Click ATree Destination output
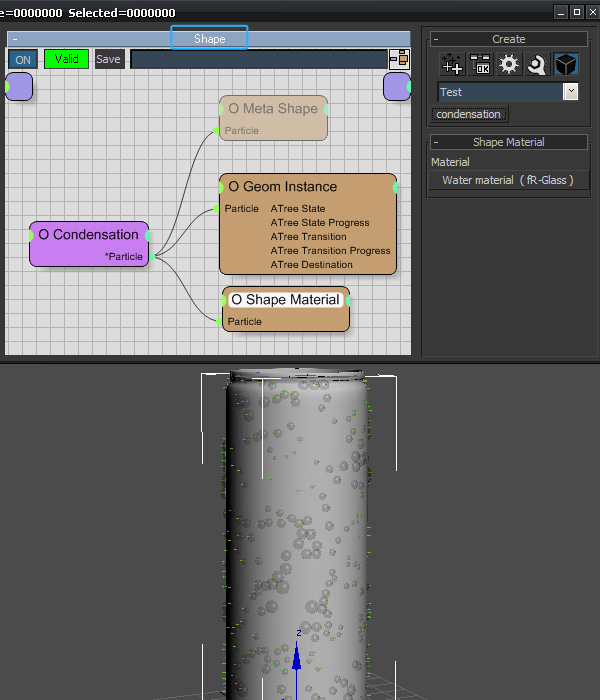 tap(312, 265)
